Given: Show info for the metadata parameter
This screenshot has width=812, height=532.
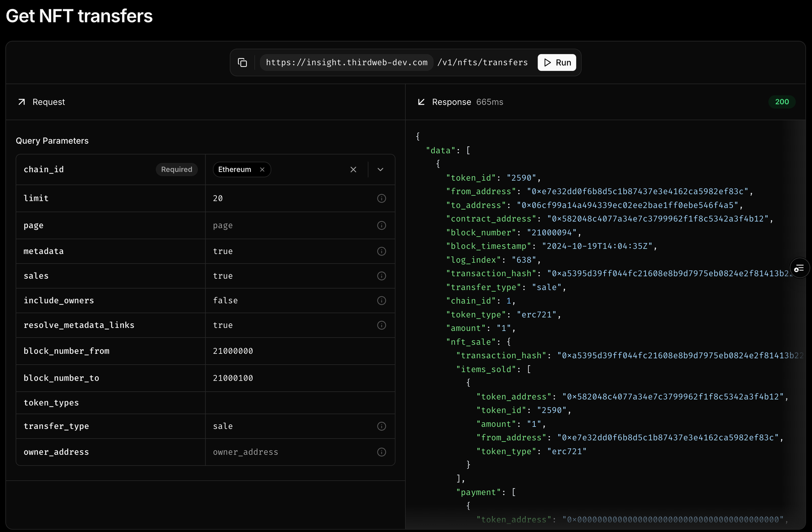Looking at the screenshot, I should [381, 251].
